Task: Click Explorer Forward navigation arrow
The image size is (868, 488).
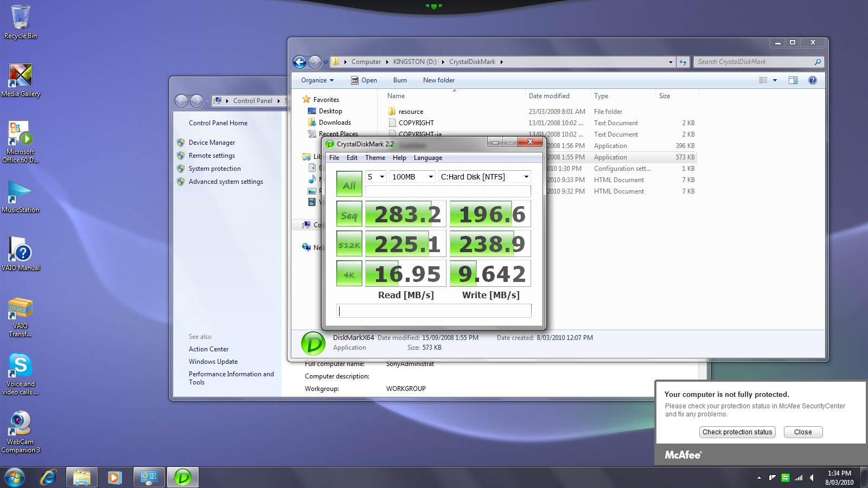Action: [315, 62]
